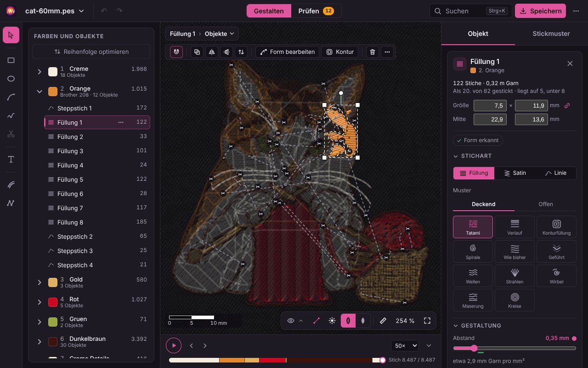The image size is (588, 368).
Task: Expand the Gold color group
Action: (x=40, y=282)
